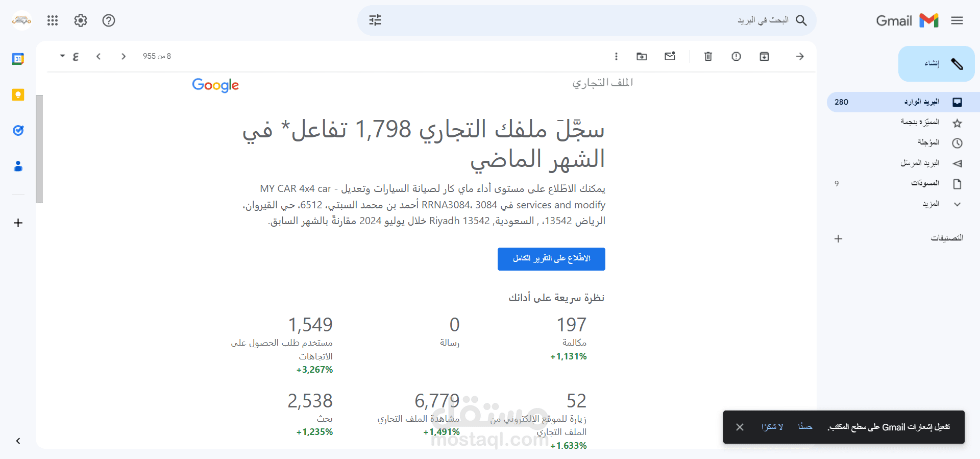Viewport: 980px width, 459px height.
Task: Click the 2,538 searches statistic
Action: coord(310,401)
